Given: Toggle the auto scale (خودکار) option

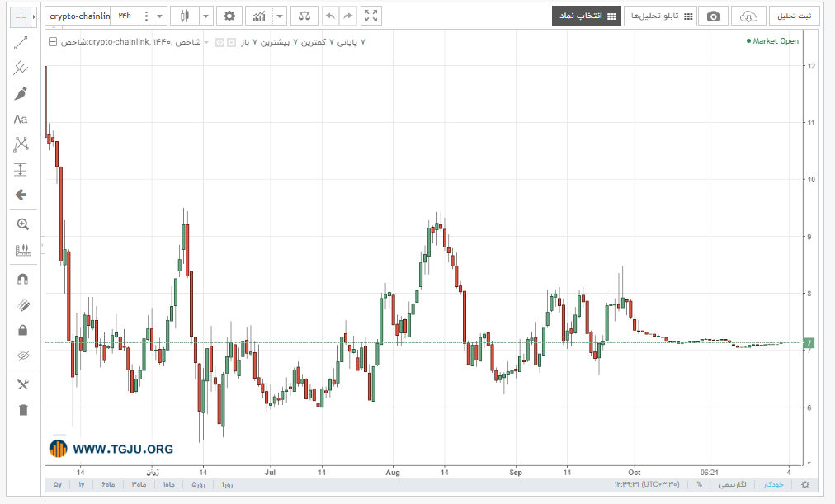Looking at the screenshot, I should click(x=773, y=484).
